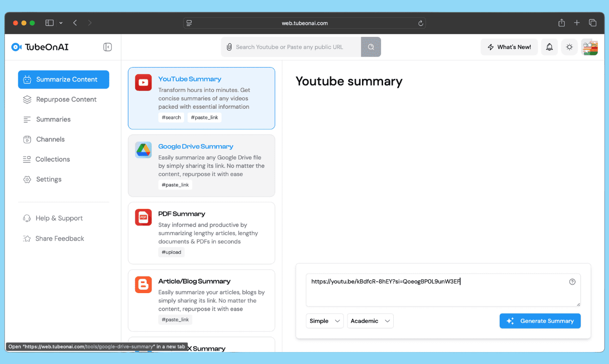Click the magnifier search button
Viewport: 609px width, 364px height.
[371, 47]
